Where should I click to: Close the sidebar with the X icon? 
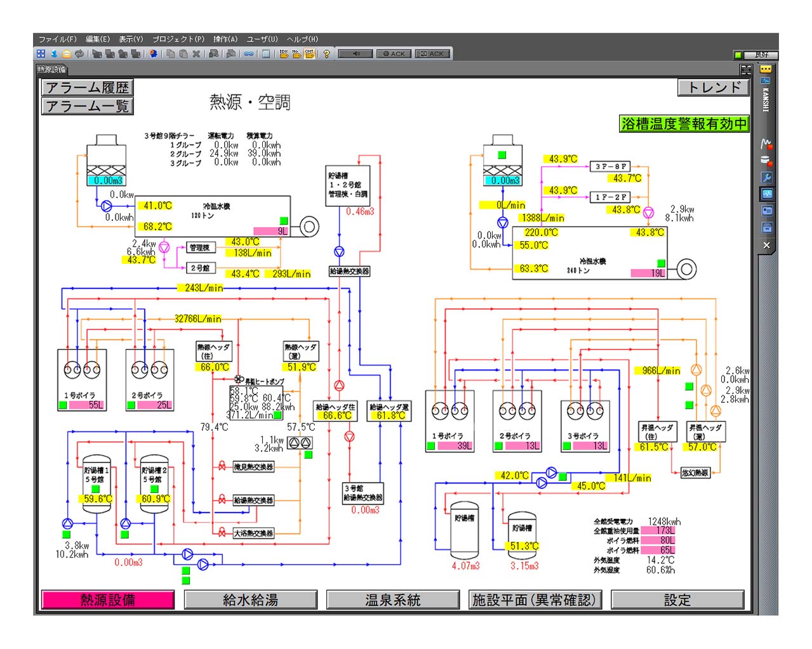coord(766,245)
